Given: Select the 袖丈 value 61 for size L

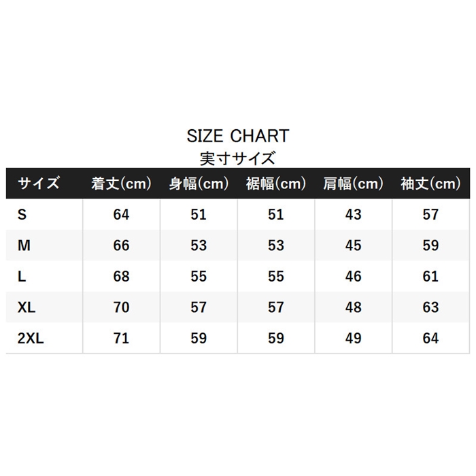Looking at the screenshot, I should 430,277.
